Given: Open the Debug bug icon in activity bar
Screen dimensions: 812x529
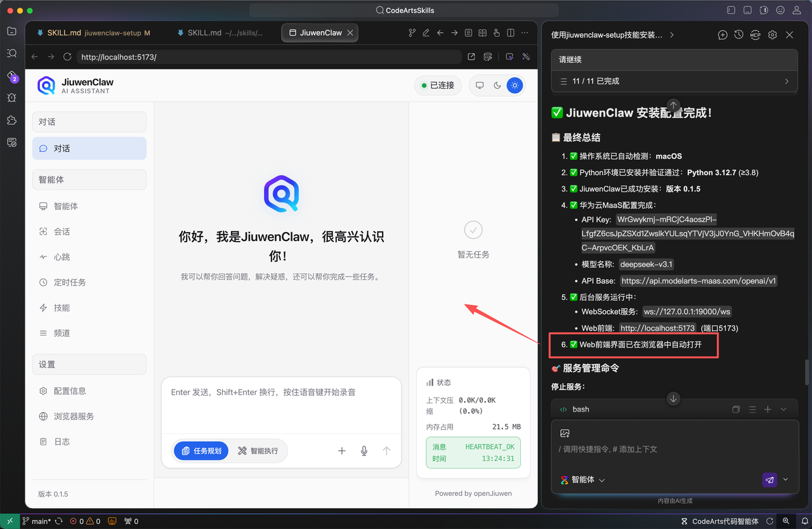Looking at the screenshot, I should [x=11, y=98].
